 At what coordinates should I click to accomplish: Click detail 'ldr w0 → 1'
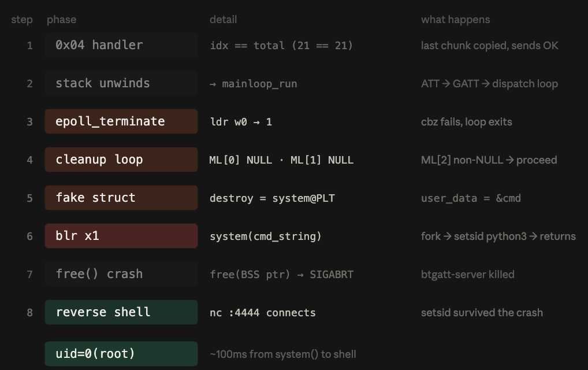point(241,122)
